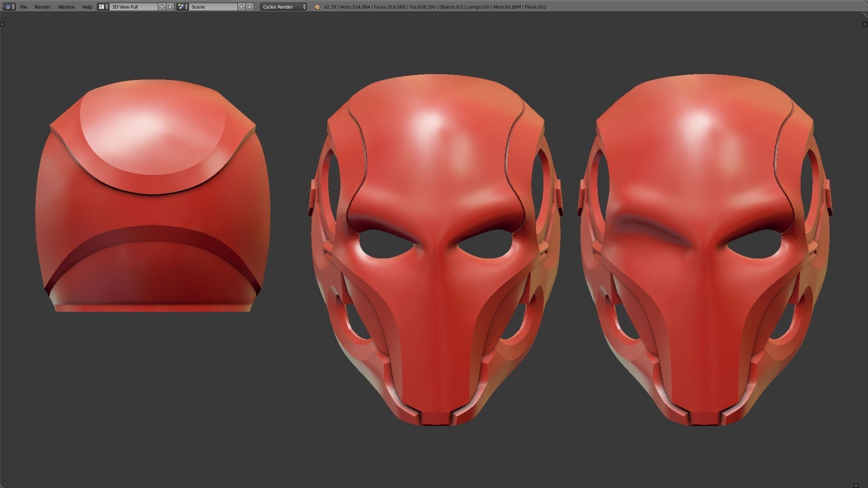Click the 'Mem:60.88M' memory readout
Screen dimensions: 868x488
[x=507, y=7]
